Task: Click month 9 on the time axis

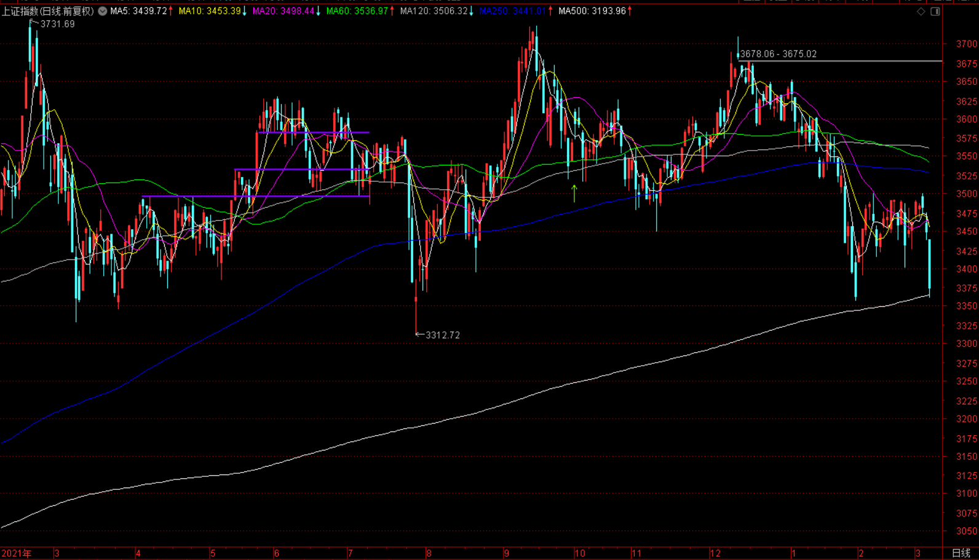Action: click(506, 553)
